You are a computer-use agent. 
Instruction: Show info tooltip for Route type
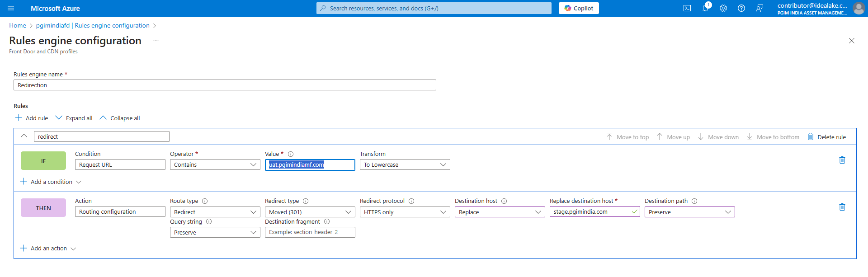click(x=205, y=201)
